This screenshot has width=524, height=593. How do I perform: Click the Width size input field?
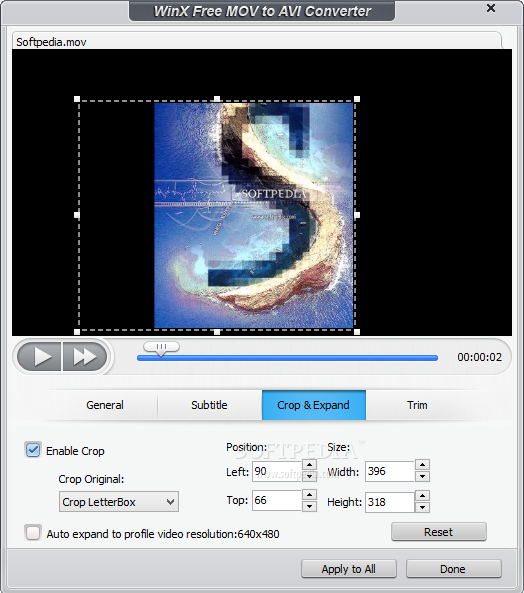pyautogui.click(x=390, y=471)
